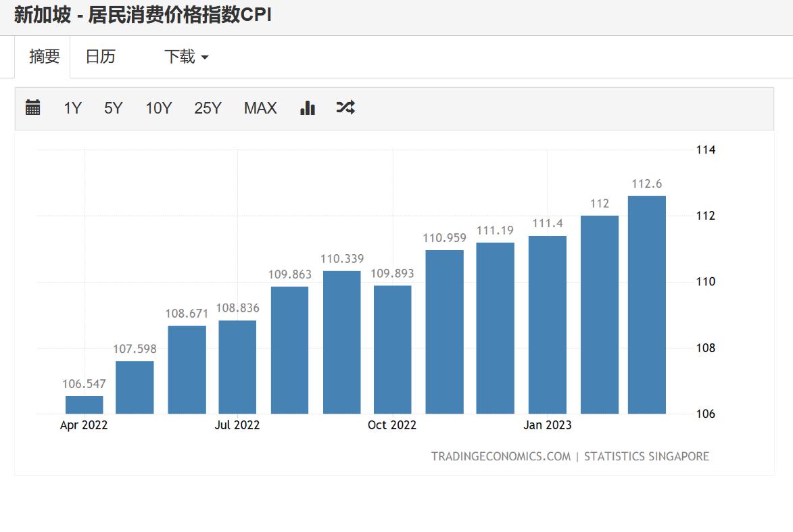Click the bar labeled 108.836
The height and width of the screenshot is (532, 793).
(x=237, y=367)
